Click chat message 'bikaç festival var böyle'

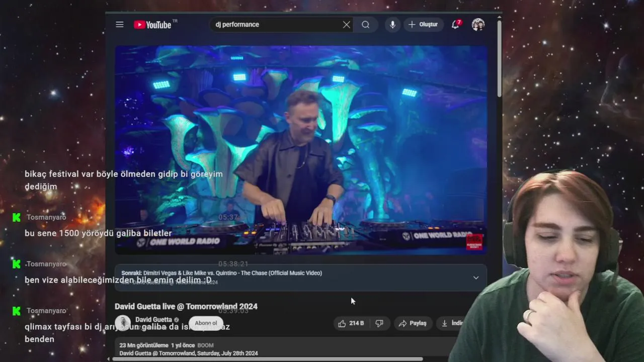pos(123,180)
